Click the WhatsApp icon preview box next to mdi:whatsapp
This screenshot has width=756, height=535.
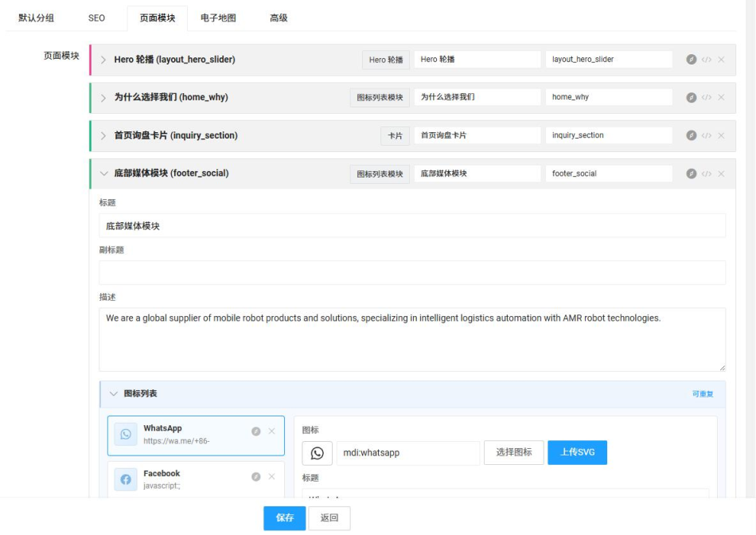click(318, 453)
